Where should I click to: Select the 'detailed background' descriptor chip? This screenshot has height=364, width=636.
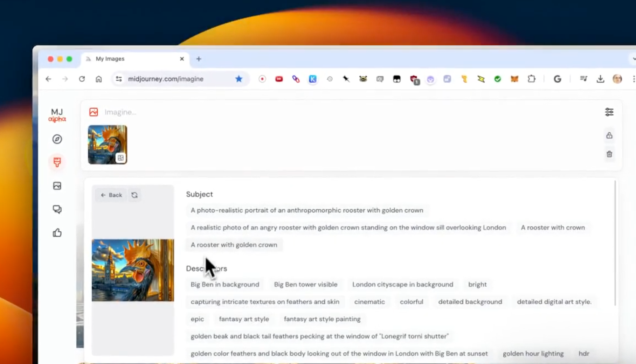[470, 302]
